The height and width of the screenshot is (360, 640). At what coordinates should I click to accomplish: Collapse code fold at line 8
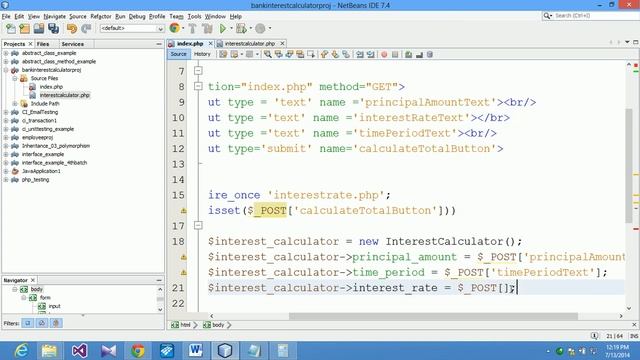pos(198,86)
